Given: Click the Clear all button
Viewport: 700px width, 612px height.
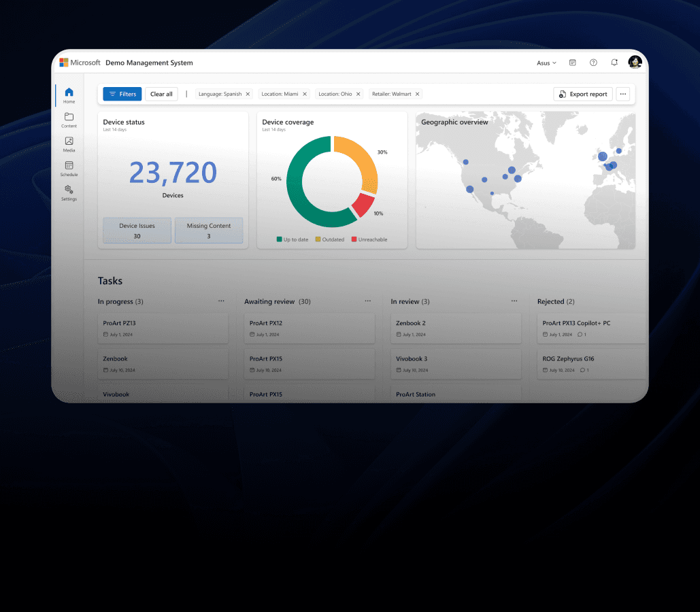Looking at the screenshot, I should point(161,95).
